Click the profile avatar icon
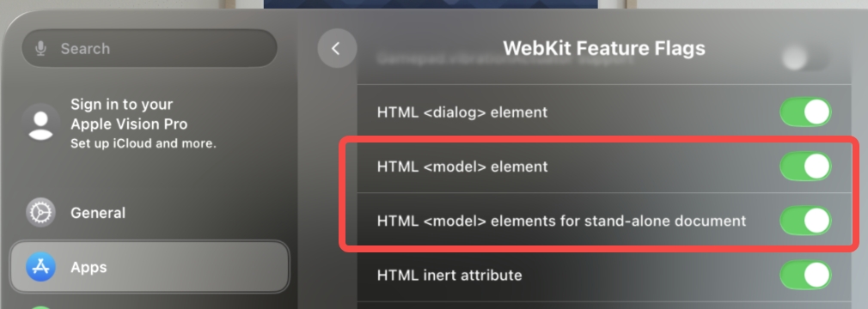Viewport: 868px width, 309px height. point(40,122)
